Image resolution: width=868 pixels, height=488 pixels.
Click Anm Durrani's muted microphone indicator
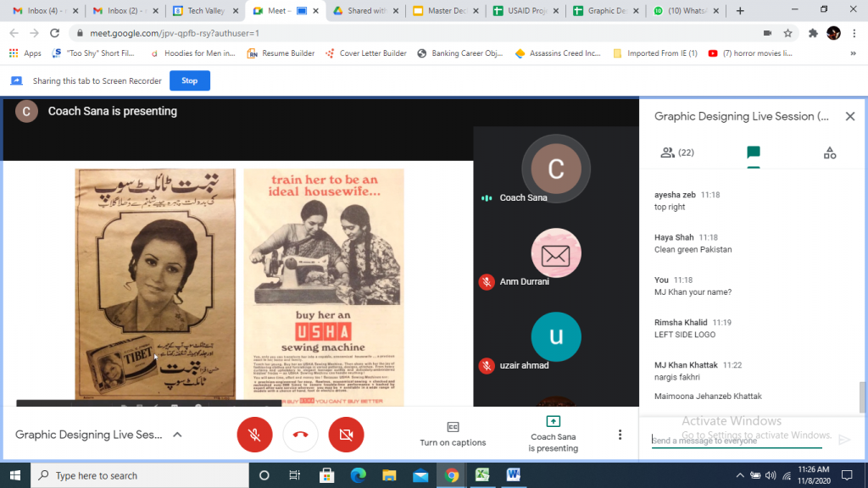[x=487, y=281]
